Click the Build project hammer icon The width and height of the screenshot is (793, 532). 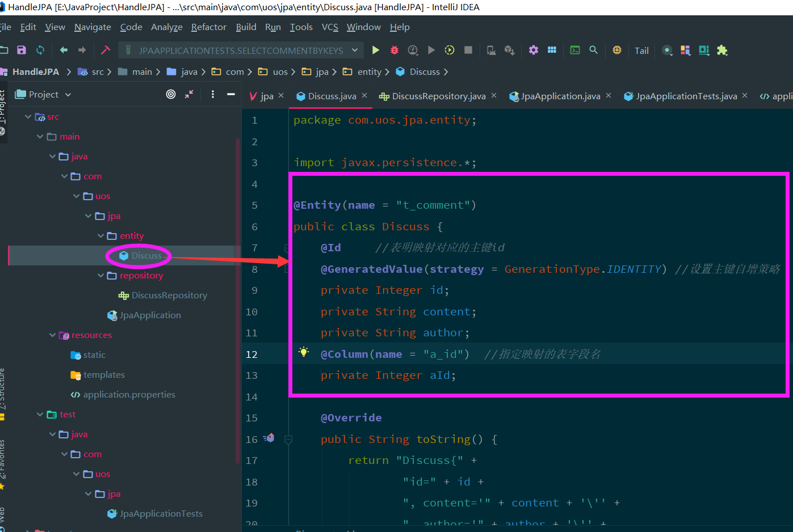(x=106, y=50)
